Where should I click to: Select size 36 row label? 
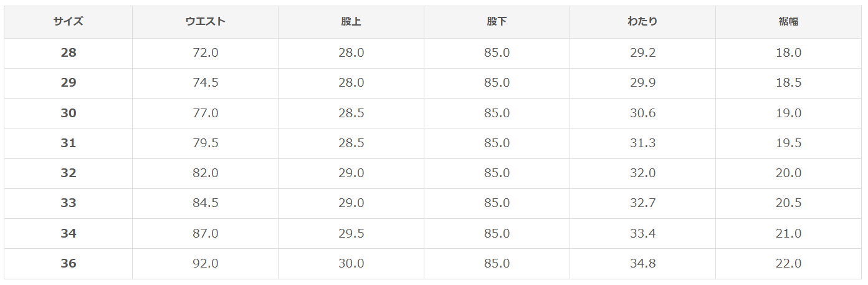pos(69,264)
